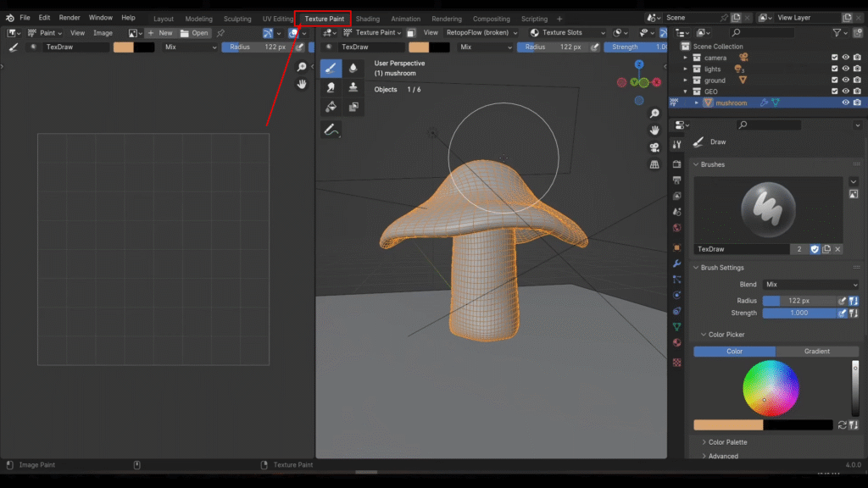Image resolution: width=868 pixels, height=488 pixels.
Task: Adjust the Strength slider in Brush Settings
Action: click(x=798, y=313)
